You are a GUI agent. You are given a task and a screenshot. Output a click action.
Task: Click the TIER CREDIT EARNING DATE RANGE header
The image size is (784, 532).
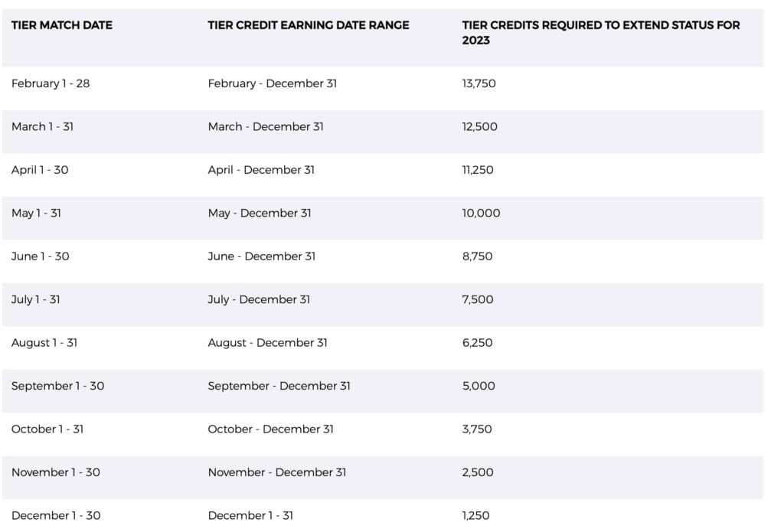pos(309,25)
